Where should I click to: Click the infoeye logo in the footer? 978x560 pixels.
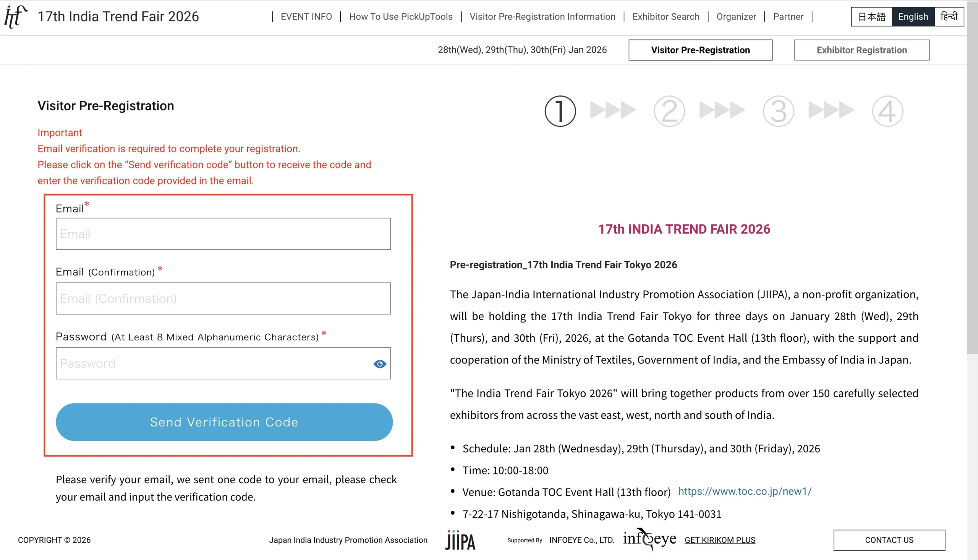point(650,539)
